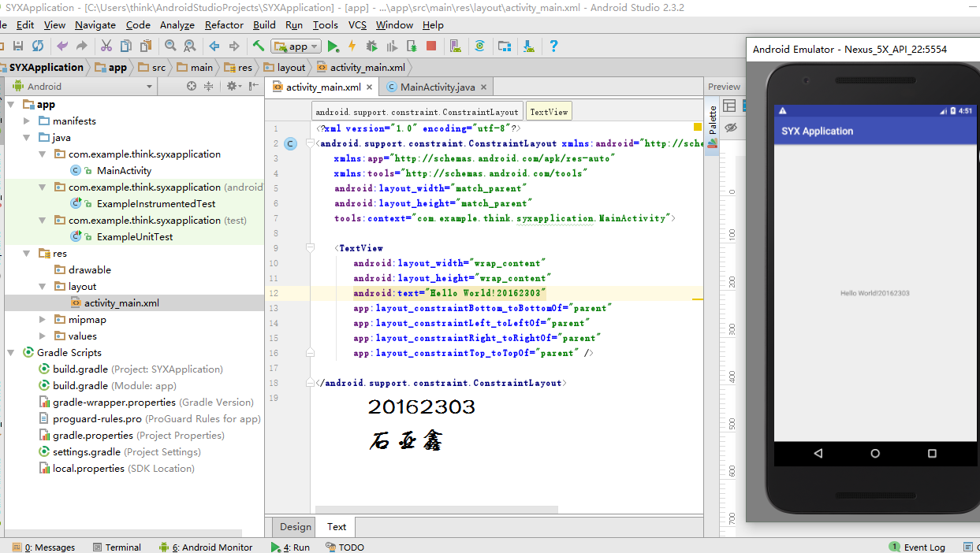980x553 pixels.
Task: Expand the values folder
Action: tap(43, 336)
